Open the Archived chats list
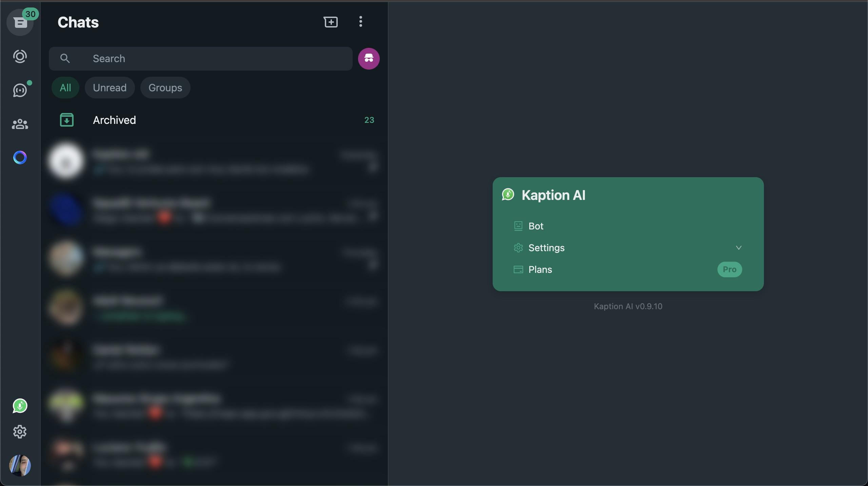 (x=114, y=120)
